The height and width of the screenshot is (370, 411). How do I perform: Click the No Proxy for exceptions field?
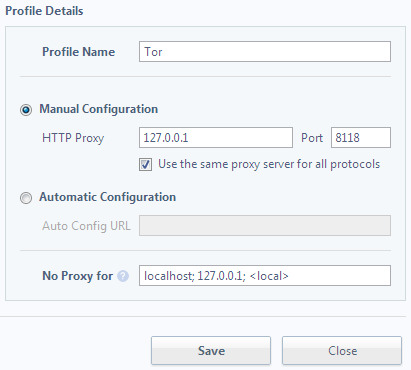pos(265,275)
